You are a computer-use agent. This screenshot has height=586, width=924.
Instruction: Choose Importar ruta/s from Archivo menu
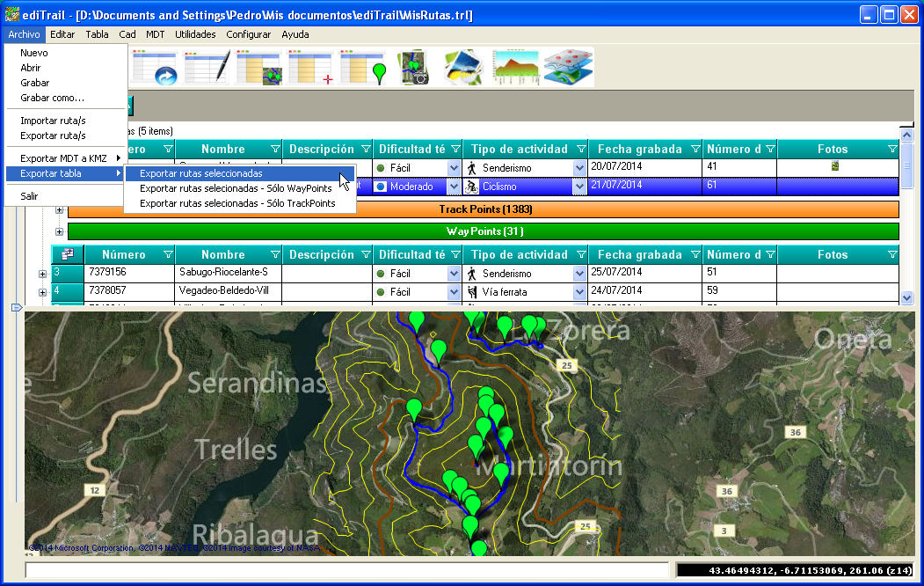53,121
